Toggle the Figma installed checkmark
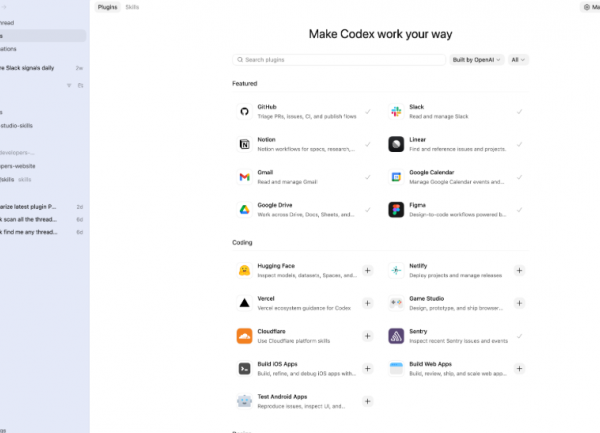600x433 pixels. coord(519,210)
